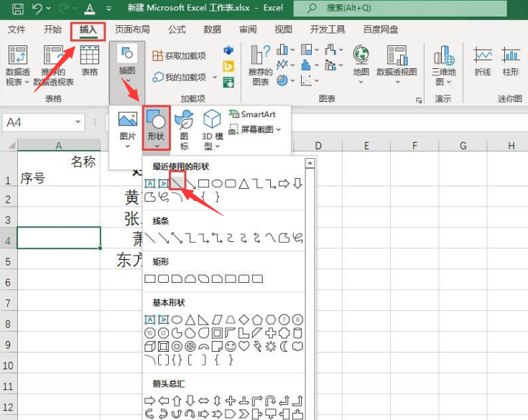Screen dimensions: 528x420
Task: Click SmartArt button
Action: click(252, 114)
